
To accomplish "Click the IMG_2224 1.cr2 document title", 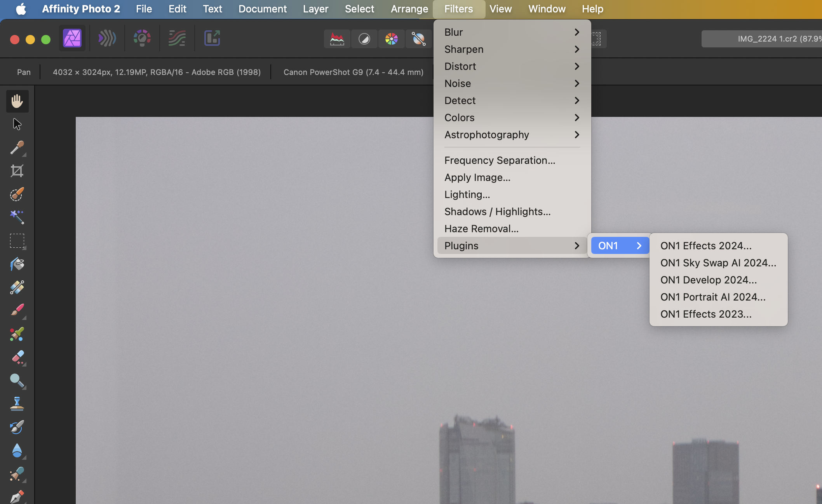I will [x=762, y=39].
